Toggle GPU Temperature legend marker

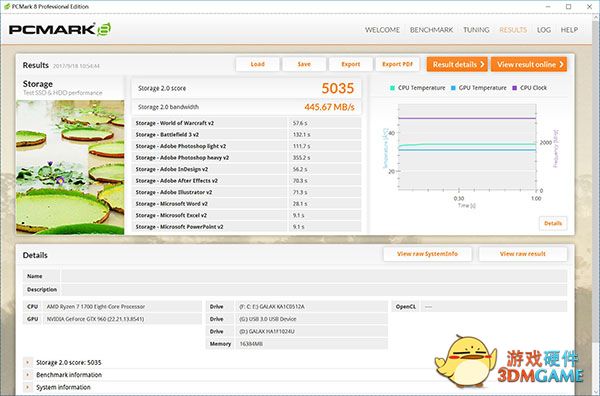point(453,88)
